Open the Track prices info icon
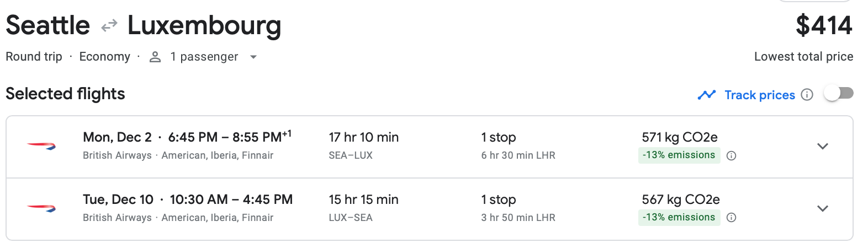The image size is (868, 248). point(807,95)
